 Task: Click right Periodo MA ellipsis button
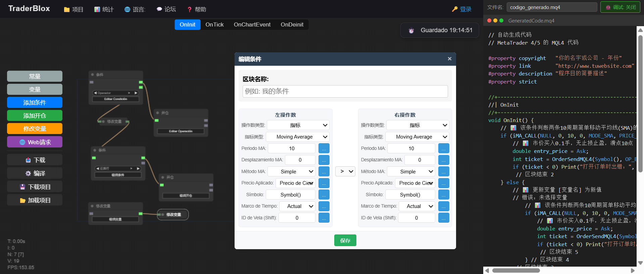[x=444, y=148]
